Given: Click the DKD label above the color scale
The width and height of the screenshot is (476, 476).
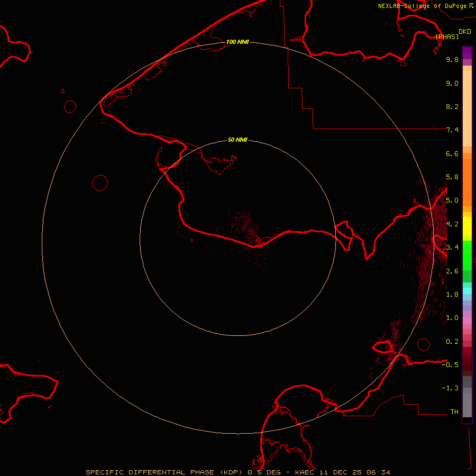Looking at the screenshot, I should (465, 31).
